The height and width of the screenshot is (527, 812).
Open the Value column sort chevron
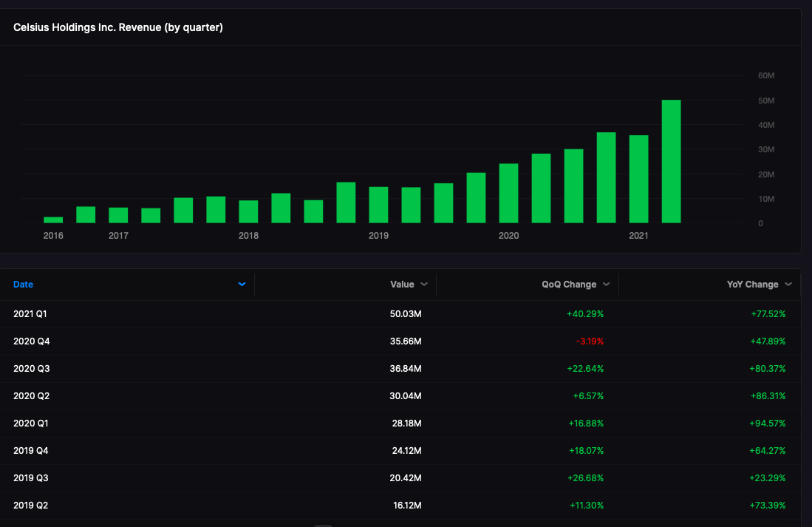(424, 284)
